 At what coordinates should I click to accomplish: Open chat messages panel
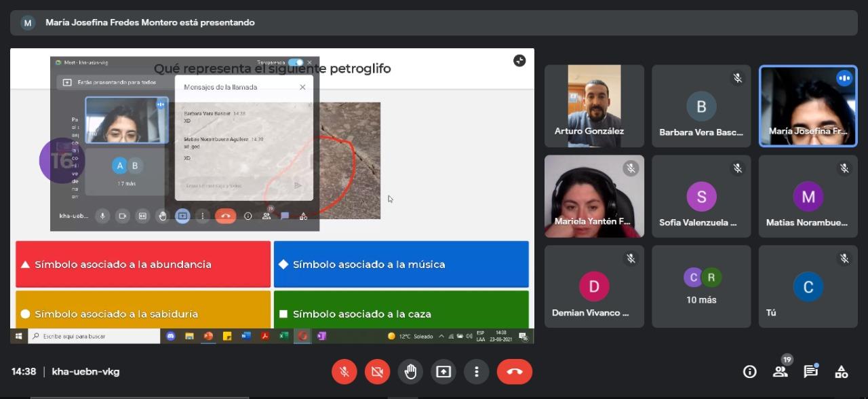click(x=810, y=371)
